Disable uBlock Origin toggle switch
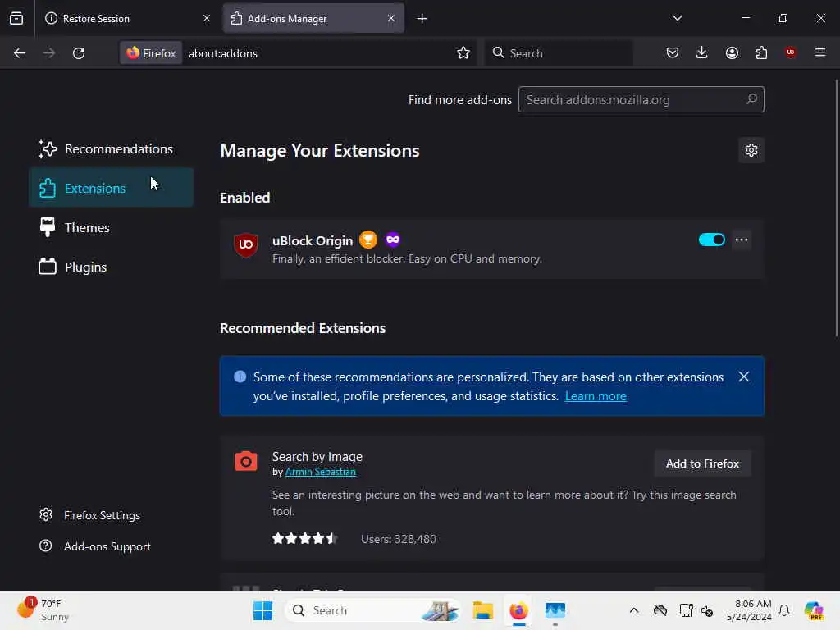Screen dimensions: 840x630 711,240
